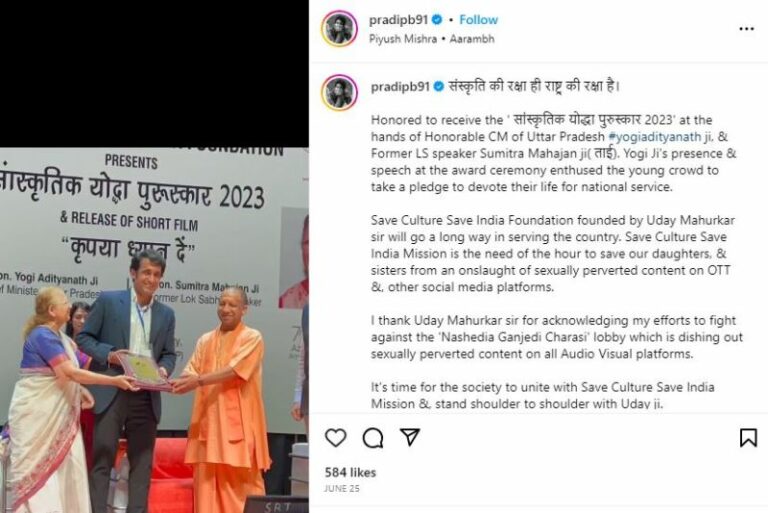Click the Hindi caption heading text
The image size is (768, 513).
(534, 86)
